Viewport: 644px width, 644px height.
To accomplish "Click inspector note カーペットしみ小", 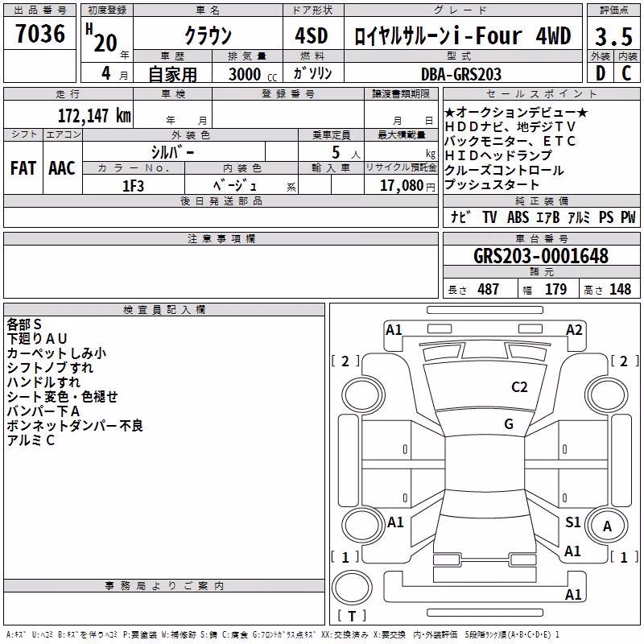I will [56, 353].
